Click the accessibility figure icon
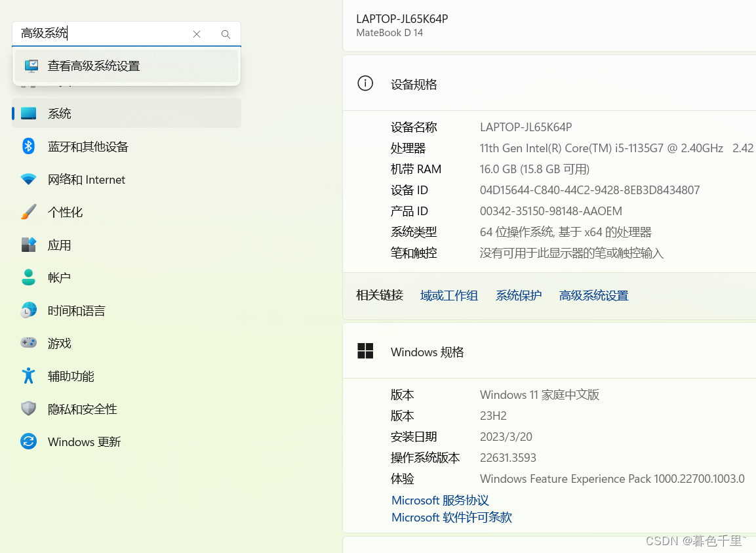Image resolution: width=756 pixels, height=553 pixels. [28, 376]
